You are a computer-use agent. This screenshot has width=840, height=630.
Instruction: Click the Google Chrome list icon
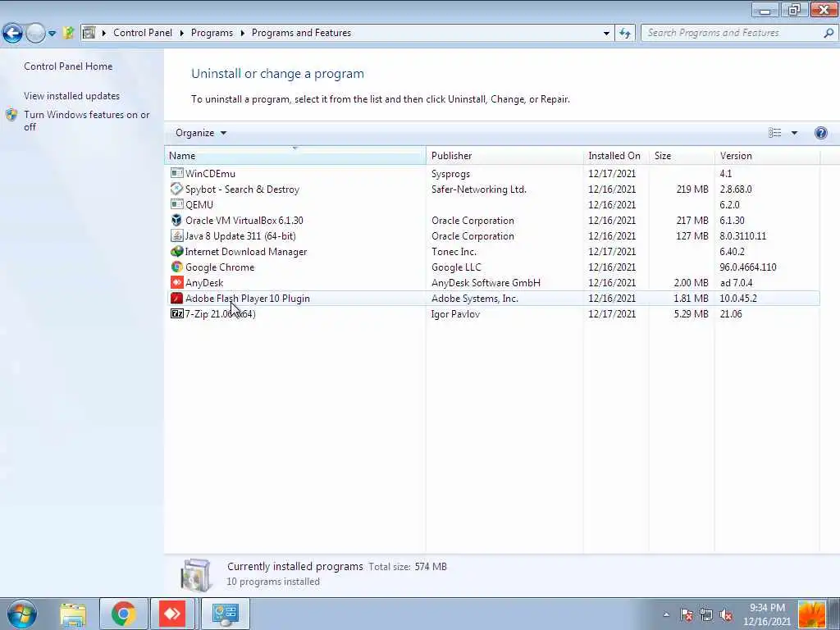click(177, 267)
